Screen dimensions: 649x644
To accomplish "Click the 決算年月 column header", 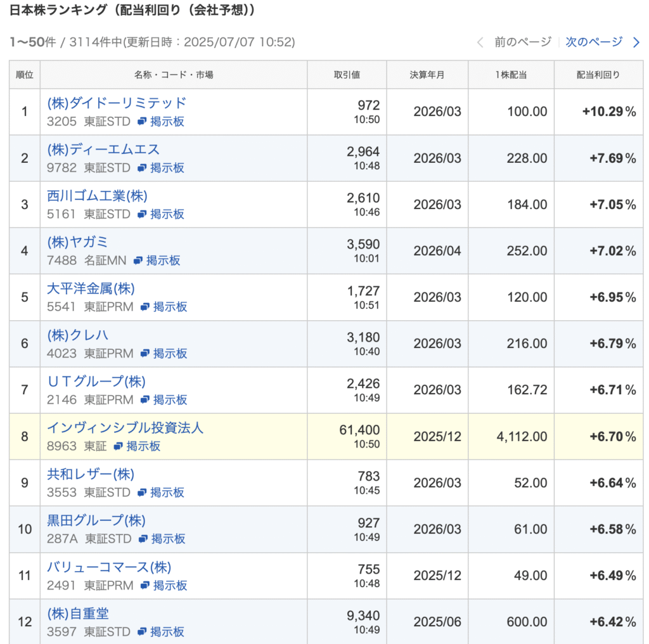I will (x=427, y=75).
